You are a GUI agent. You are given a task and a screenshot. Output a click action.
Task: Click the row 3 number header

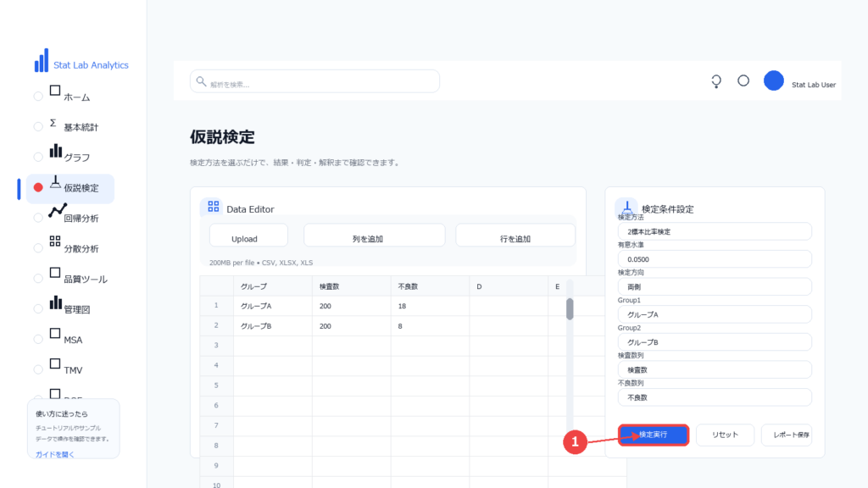(x=216, y=346)
